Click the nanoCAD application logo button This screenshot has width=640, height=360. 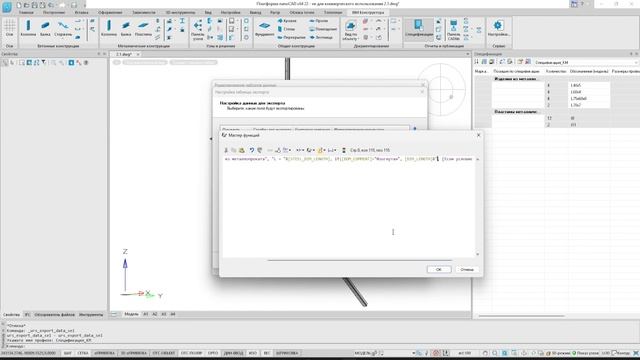(7, 8)
